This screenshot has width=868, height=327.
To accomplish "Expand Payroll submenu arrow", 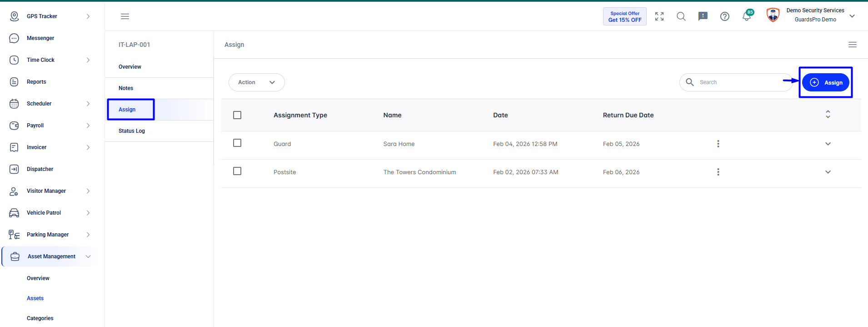I will click(x=88, y=126).
